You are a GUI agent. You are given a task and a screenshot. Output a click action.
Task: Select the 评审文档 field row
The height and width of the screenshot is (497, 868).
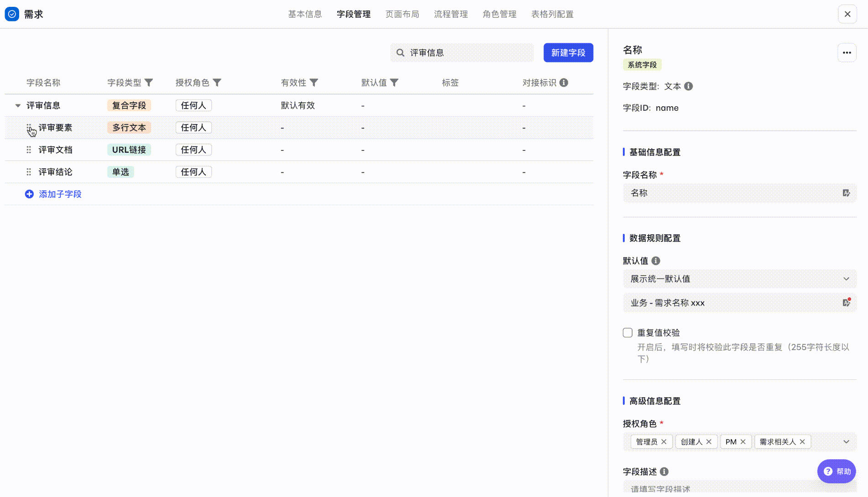(x=299, y=150)
